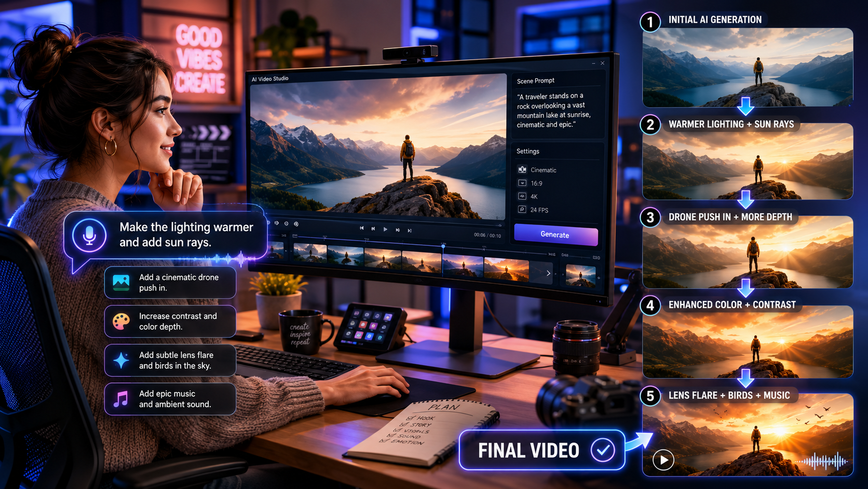The height and width of the screenshot is (489, 868).
Task: Click the time readout 00:06 / 00:10
Action: [487, 235]
